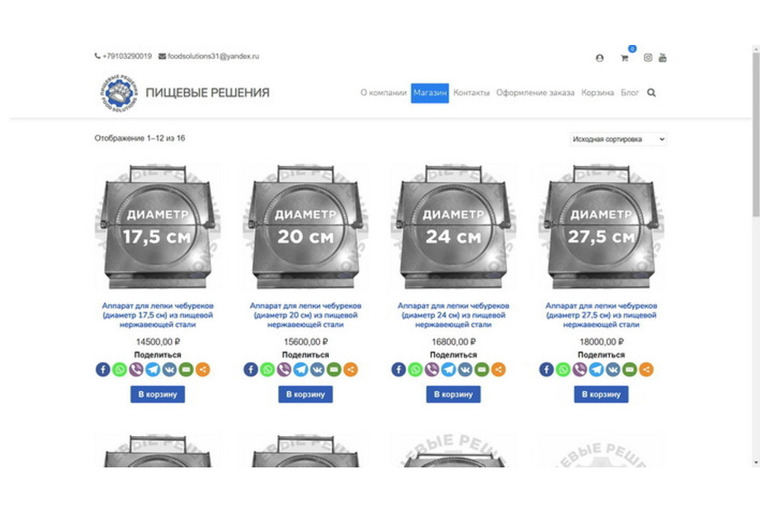Image resolution: width=770 pixels, height=514 pixels.
Task: Share the 17,5 см product via WhatsApp
Action: click(x=119, y=369)
